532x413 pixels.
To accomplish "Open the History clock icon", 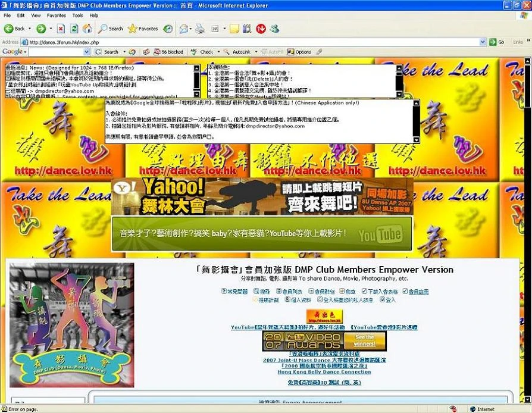I will coord(168,29).
